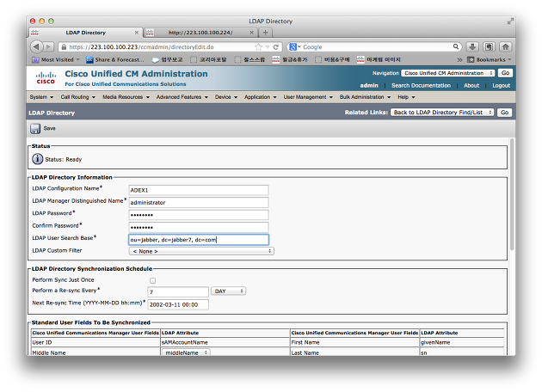
Task: Open the Related Links dropdown
Action: click(442, 113)
